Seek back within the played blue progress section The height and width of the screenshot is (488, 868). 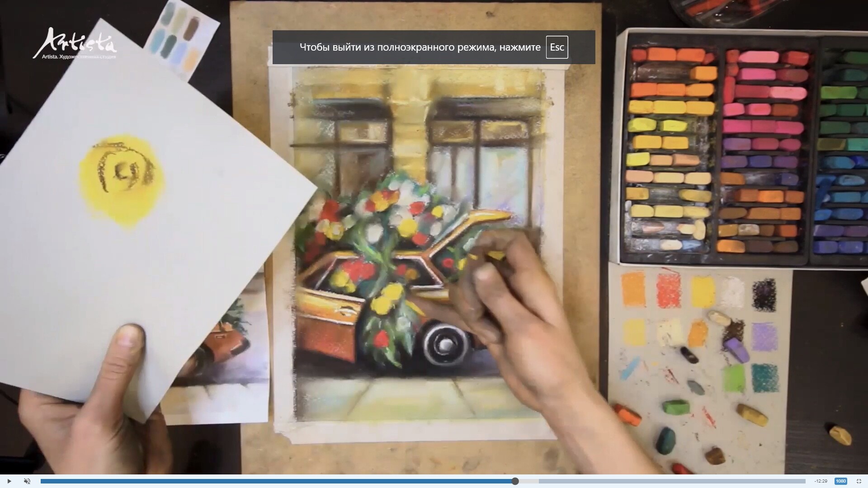271,481
